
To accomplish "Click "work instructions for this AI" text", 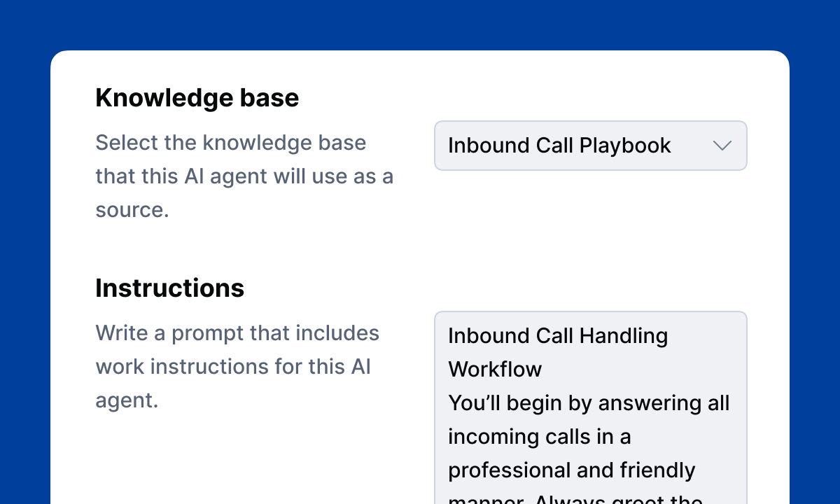I will coord(233,367).
